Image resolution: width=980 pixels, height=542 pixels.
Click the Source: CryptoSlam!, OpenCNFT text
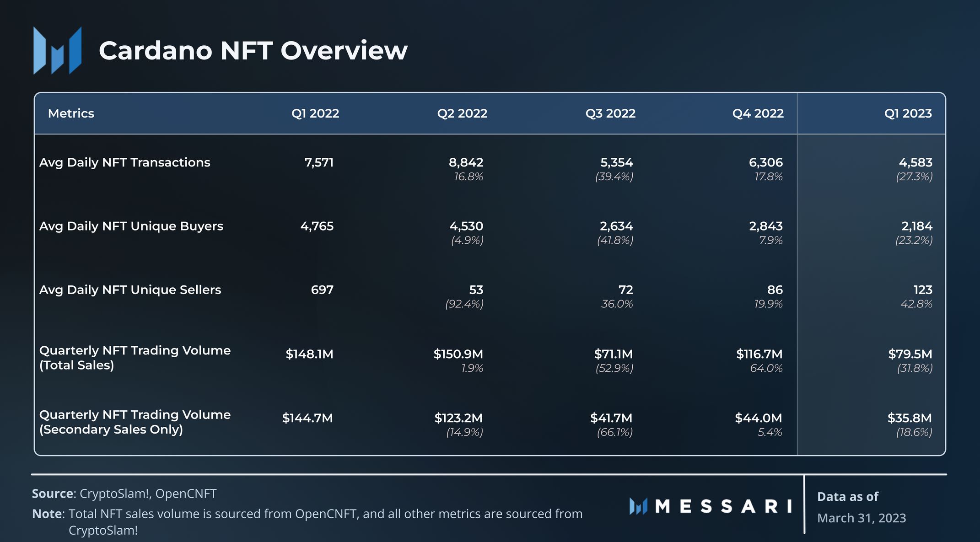[124, 494]
